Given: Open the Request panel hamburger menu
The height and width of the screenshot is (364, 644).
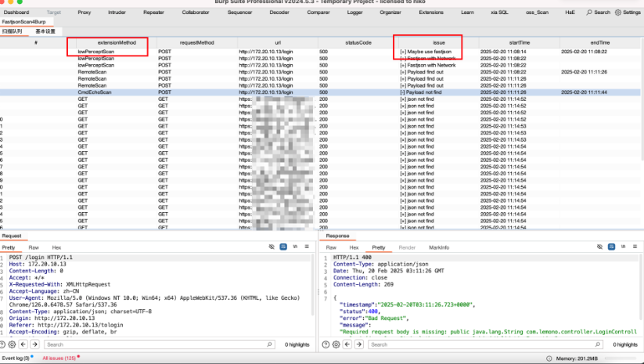Looking at the screenshot, I should click(x=307, y=247).
